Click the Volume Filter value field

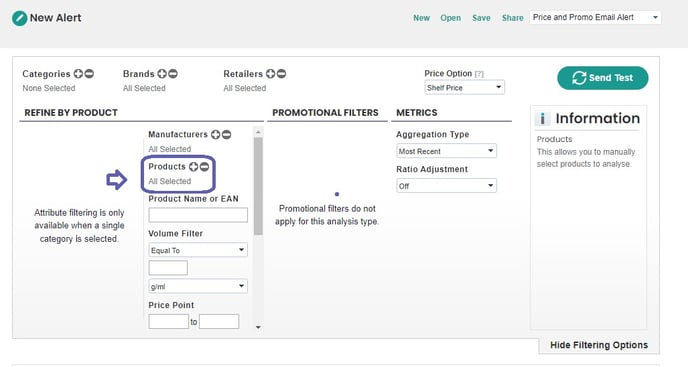(x=168, y=268)
